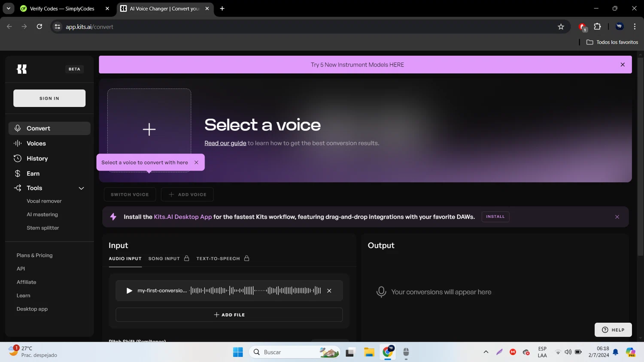Image resolution: width=644 pixels, height=362 pixels.
Task: Click the microphone icon in Output panel
Action: coord(381,292)
